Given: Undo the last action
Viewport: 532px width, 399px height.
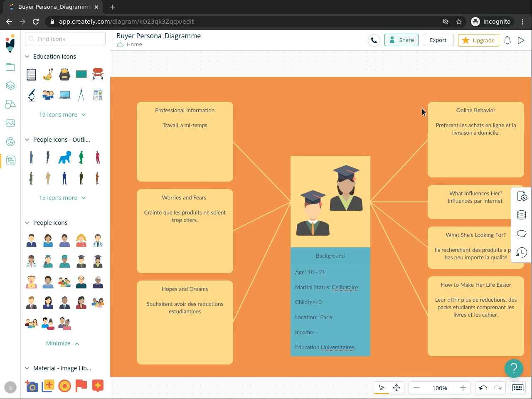Looking at the screenshot, I should tap(483, 388).
